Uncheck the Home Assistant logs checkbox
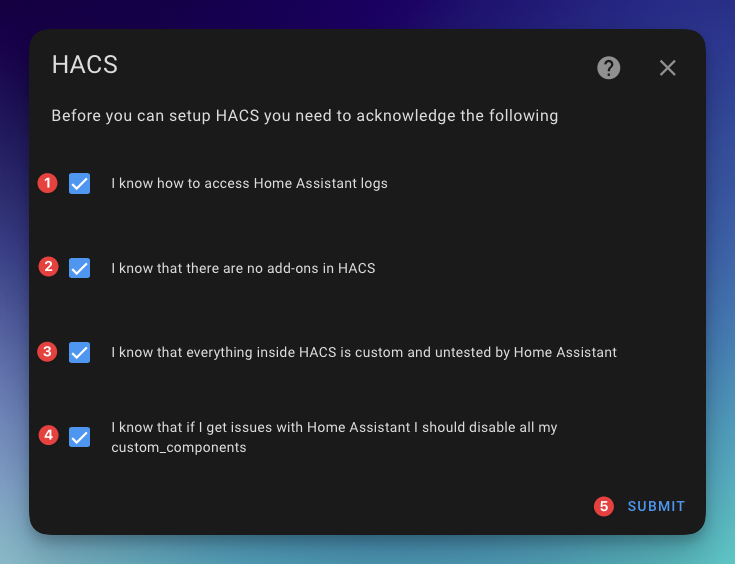This screenshot has height=564, width=735. [x=80, y=184]
